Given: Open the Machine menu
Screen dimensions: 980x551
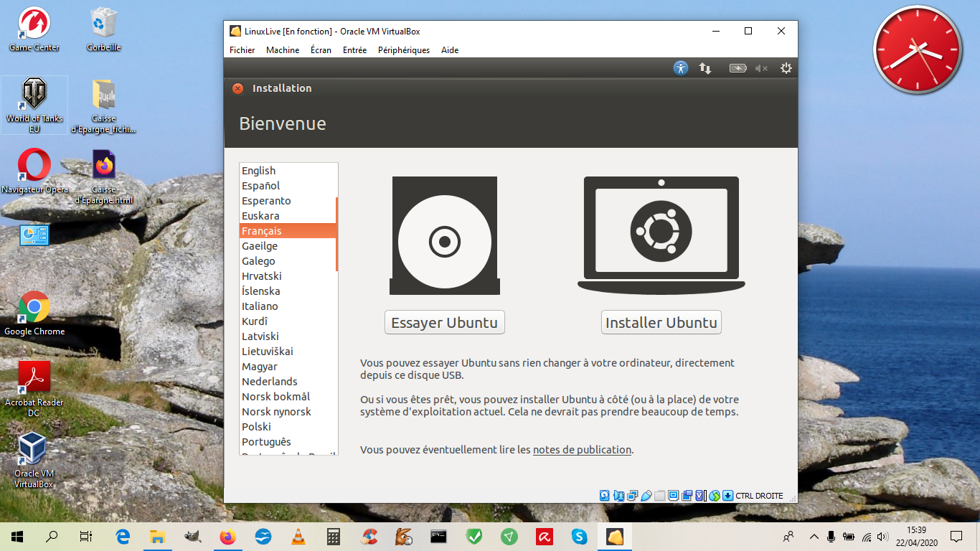Looking at the screenshot, I should (283, 50).
